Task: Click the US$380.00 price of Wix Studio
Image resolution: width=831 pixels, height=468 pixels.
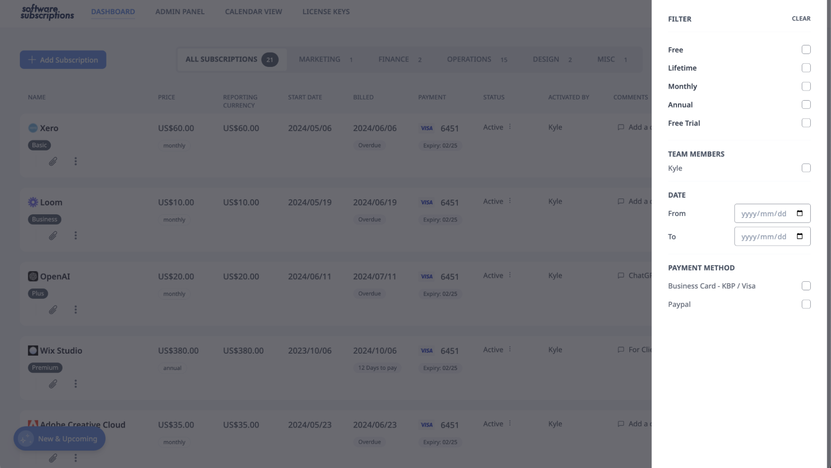Action: [x=178, y=350]
